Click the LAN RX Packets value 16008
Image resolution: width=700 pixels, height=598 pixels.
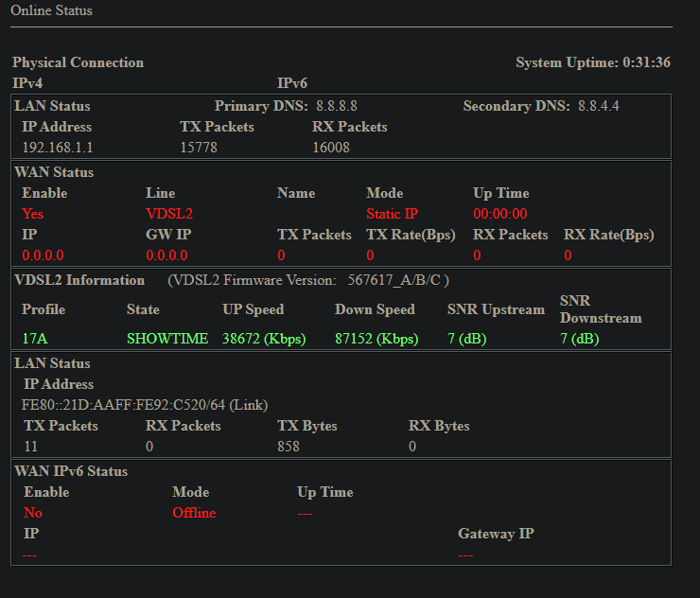pyautogui.click(x=331, y=148)
